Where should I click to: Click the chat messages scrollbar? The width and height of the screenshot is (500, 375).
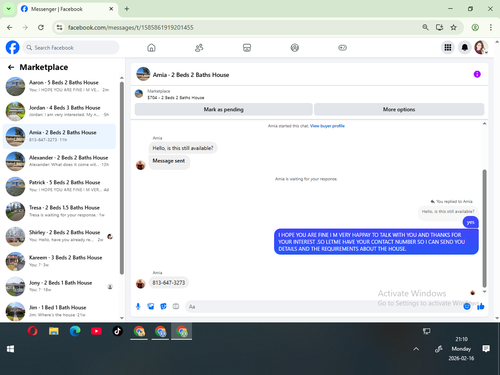(484, 228)
